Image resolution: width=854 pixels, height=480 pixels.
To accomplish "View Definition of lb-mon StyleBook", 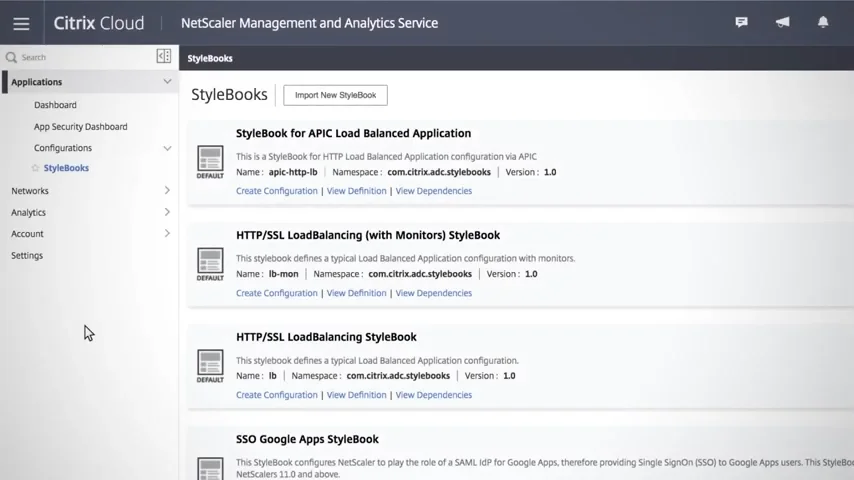I will coord(356,293).
